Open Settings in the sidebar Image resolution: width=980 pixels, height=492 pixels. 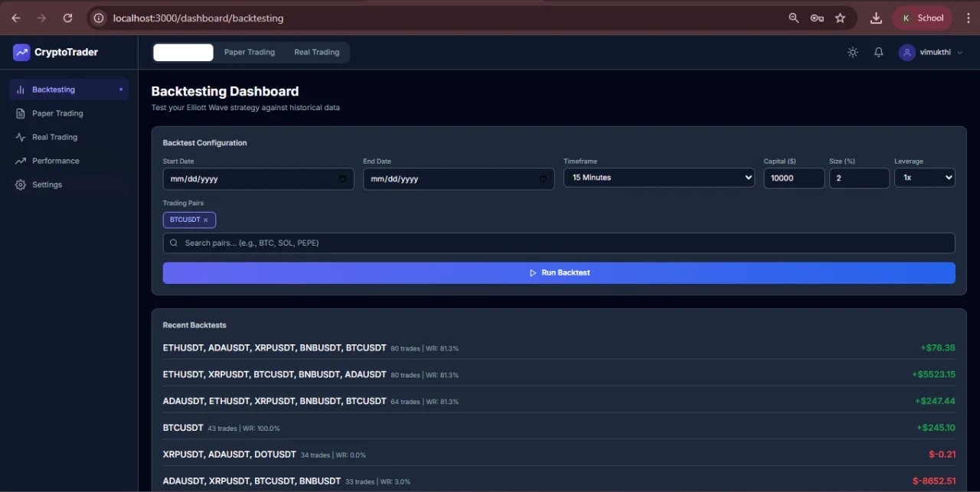pos(69,184)
